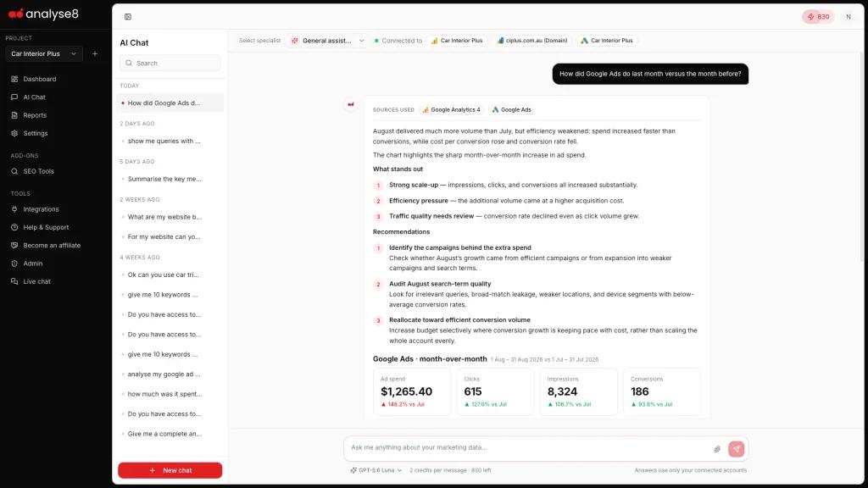The image size is (868, 488).
Task: Click the ciplus.com.au (Domain) chip
Action: (532, 41)
